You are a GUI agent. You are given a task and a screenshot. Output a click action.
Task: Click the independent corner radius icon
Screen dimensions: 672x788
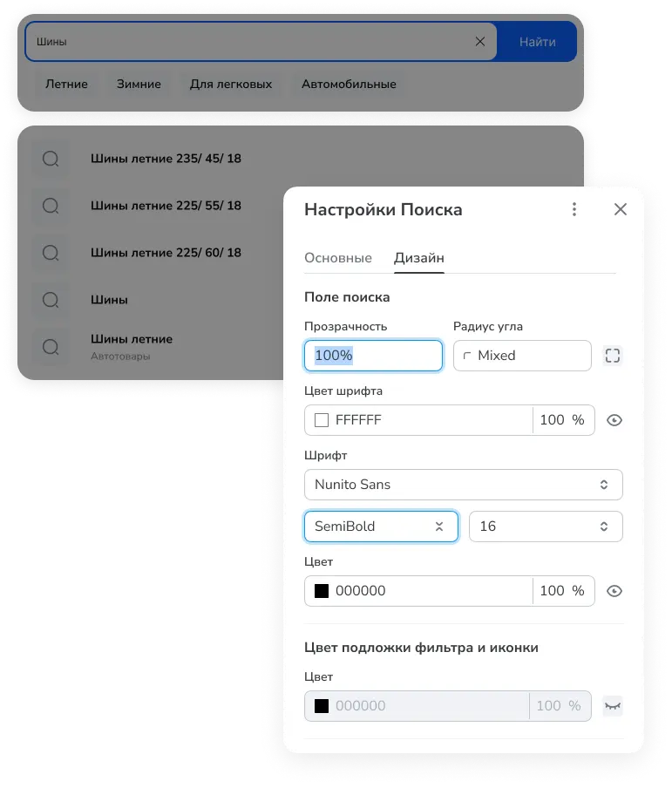(x=613, y=356)
